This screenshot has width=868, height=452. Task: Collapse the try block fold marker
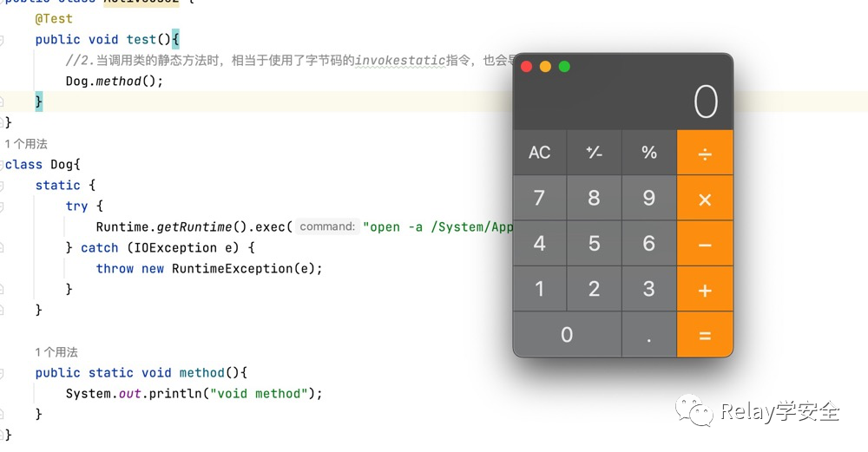pos(2,206)
